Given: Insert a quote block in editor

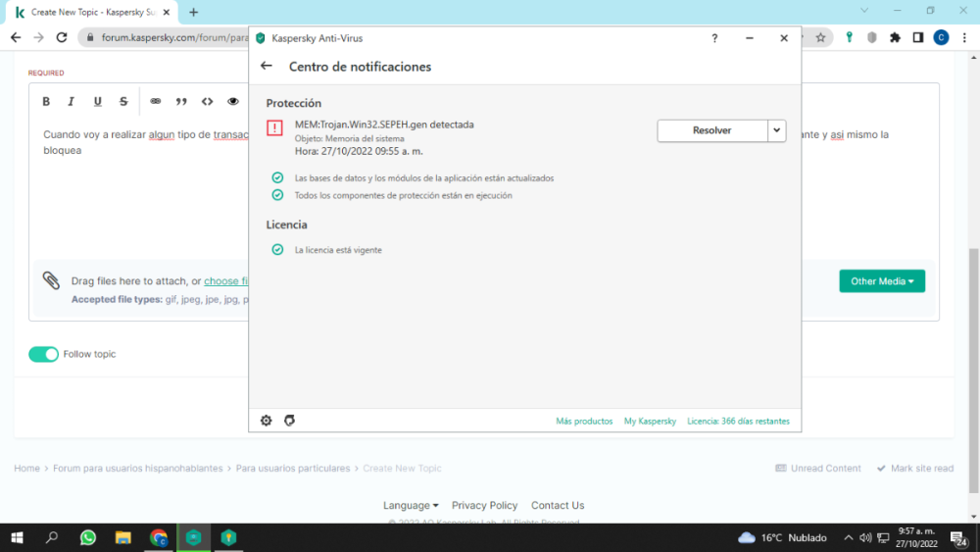Looking at the screenshot, I should point(181,101).
